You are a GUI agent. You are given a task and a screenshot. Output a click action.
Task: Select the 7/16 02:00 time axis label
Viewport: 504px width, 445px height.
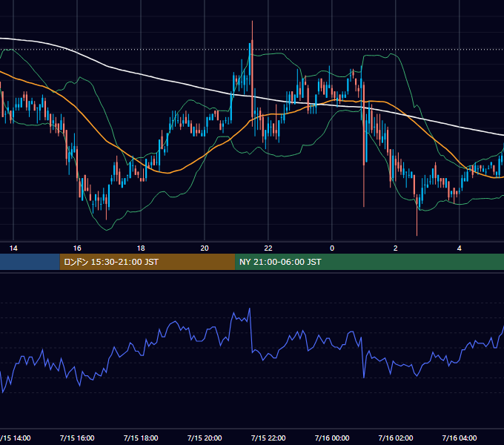click(x=396, y=438)
